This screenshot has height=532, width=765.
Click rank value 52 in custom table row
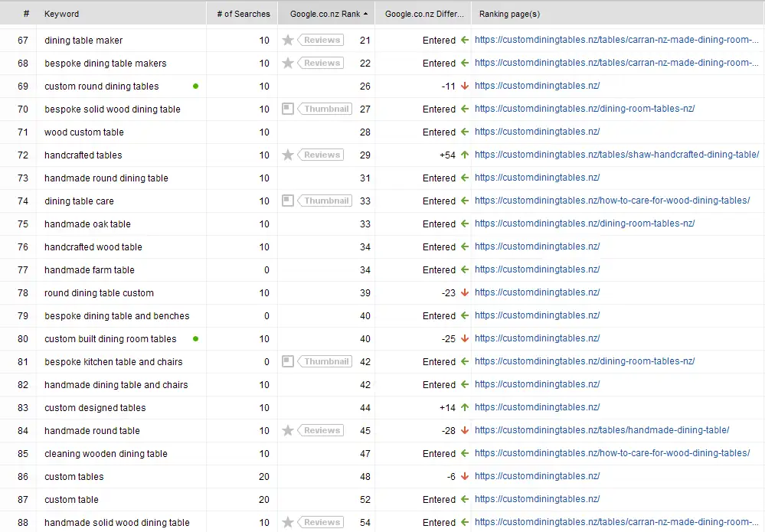(x=365, y=500)
